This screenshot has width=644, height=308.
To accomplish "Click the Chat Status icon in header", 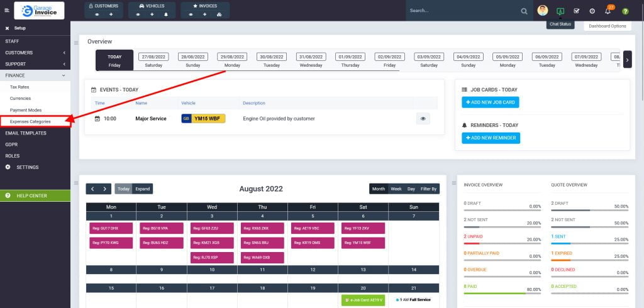I will click(x=560, y=11).
